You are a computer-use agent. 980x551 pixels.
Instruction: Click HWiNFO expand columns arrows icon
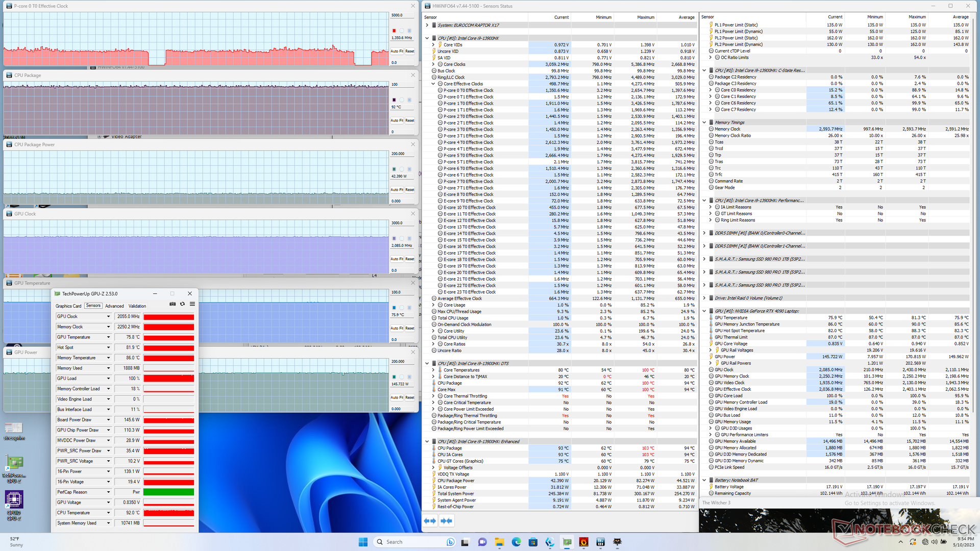[x=430, y=521]
